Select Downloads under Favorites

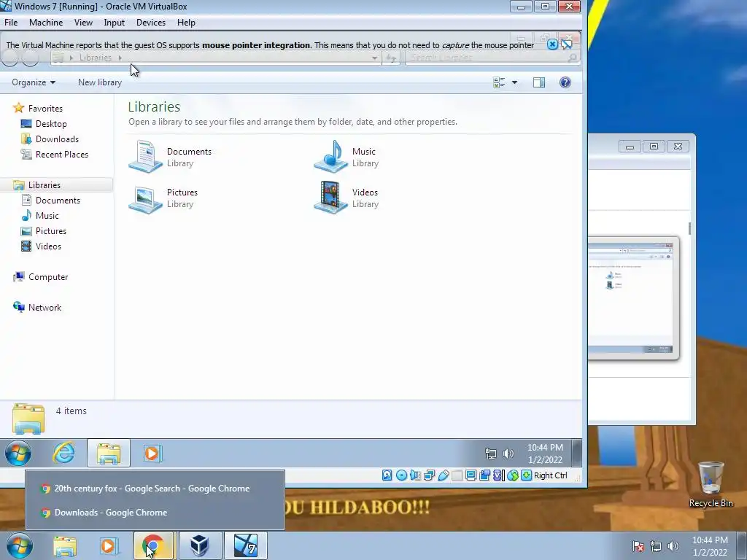(x=50, y=139)
